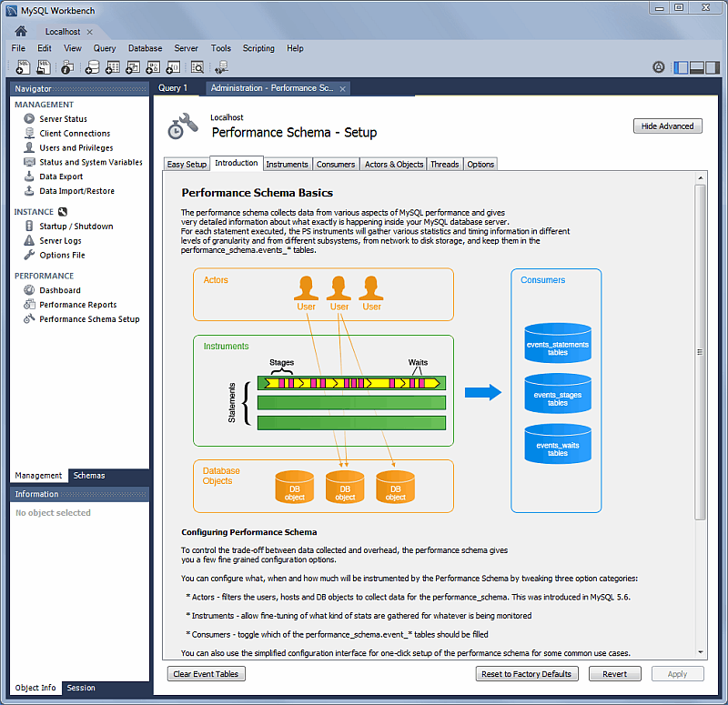Click the "No object selected" text
This screenshot has height=705, width=728.
click(x=53, y=513)
